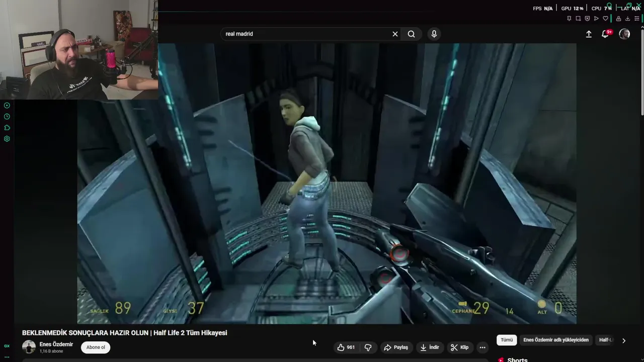Select the Half-L filter chip
Image resolution: width=644 pixels, height=362 pixels.
coord(606,340)
